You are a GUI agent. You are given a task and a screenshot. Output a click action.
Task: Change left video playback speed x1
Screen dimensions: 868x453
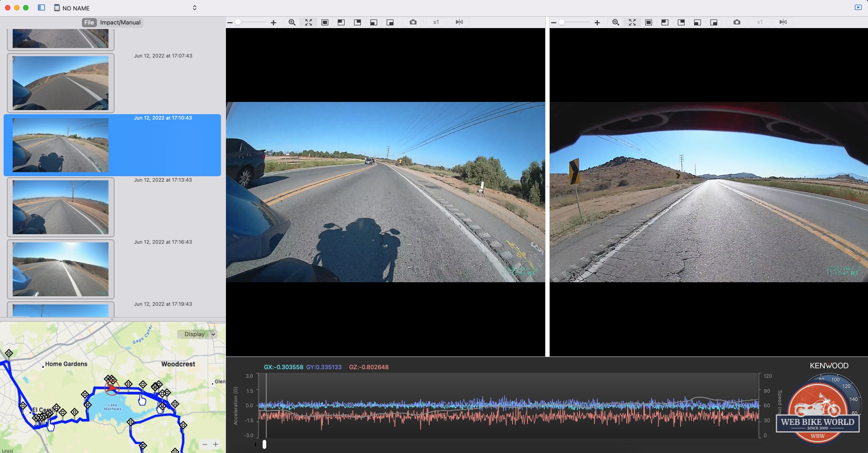pos(436,22)
